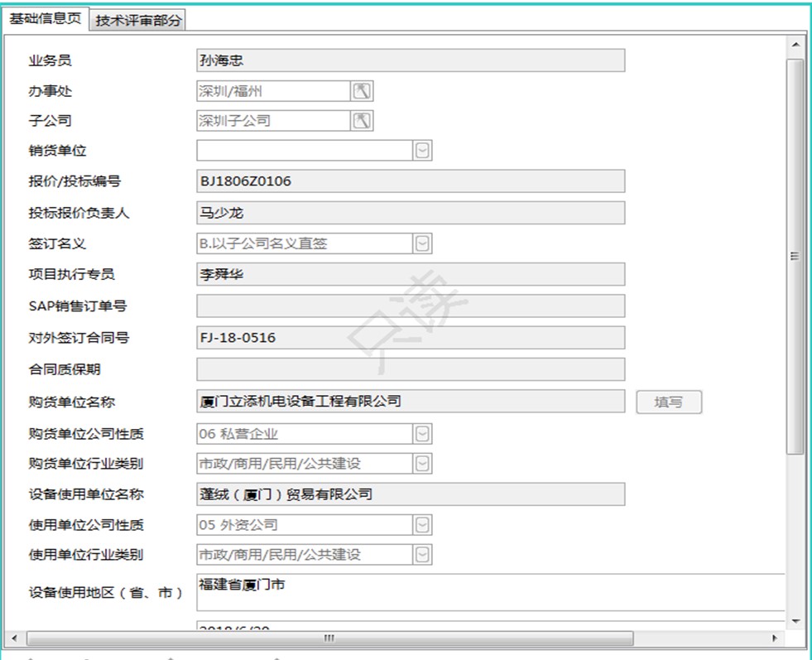Viewport: 812px width, 660px height.
Task: Click the 报价/投标编号 field
Action: coord(410,181)
